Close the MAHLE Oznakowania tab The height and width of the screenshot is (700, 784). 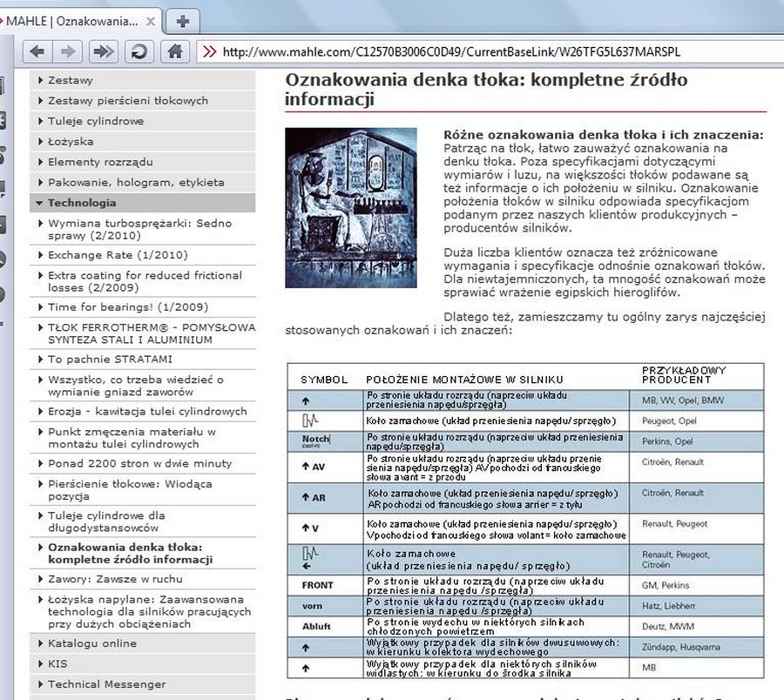coord(150,22)
